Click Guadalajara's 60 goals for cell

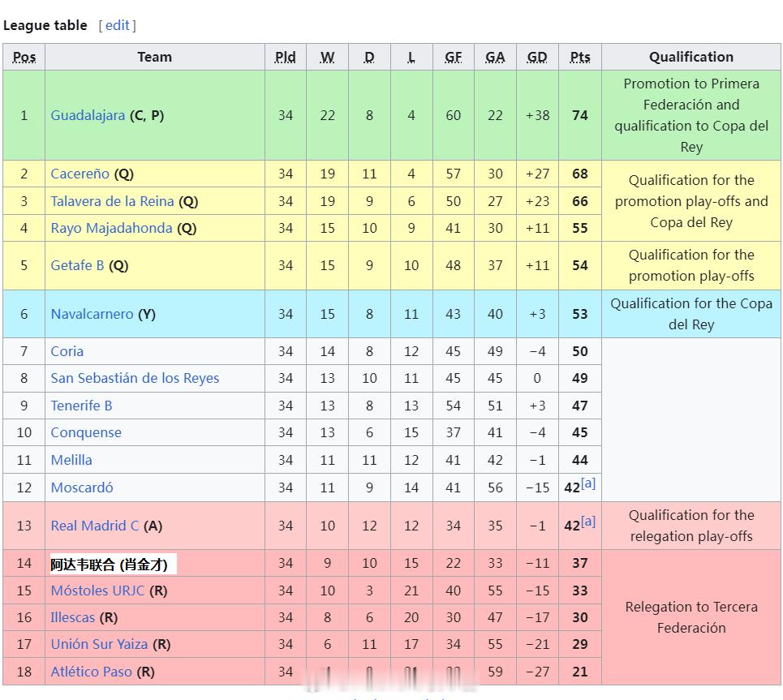(454, 115)
